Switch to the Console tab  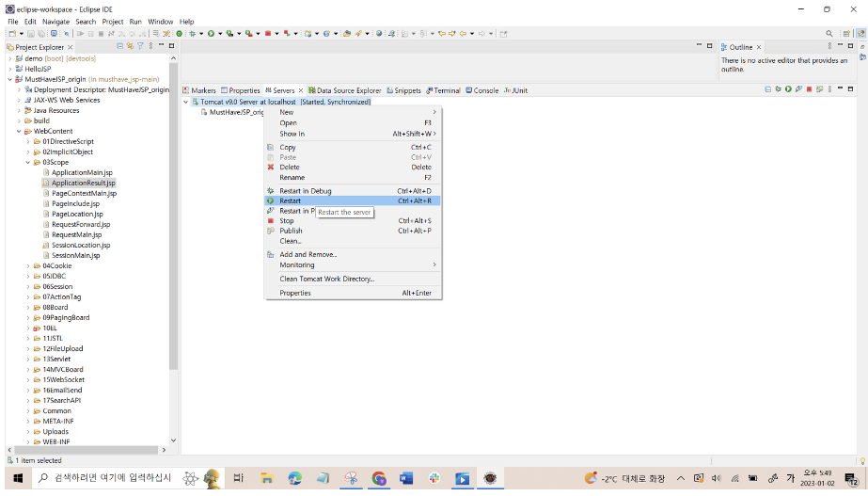tap(481, 90)
